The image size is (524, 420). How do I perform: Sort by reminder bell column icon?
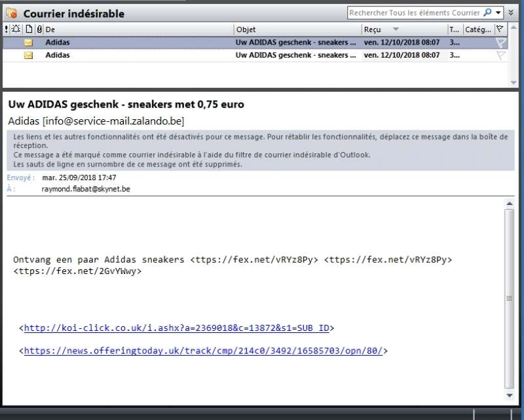pos(16,29)
